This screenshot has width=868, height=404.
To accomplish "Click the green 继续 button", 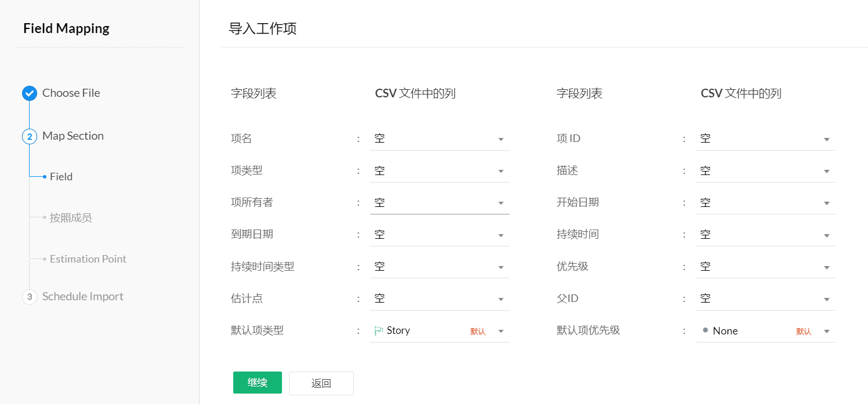I will pos(257,383).
